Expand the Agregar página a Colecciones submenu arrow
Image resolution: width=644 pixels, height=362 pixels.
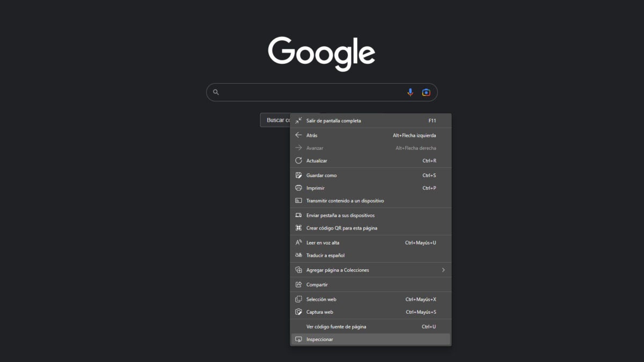pos(443,270)
